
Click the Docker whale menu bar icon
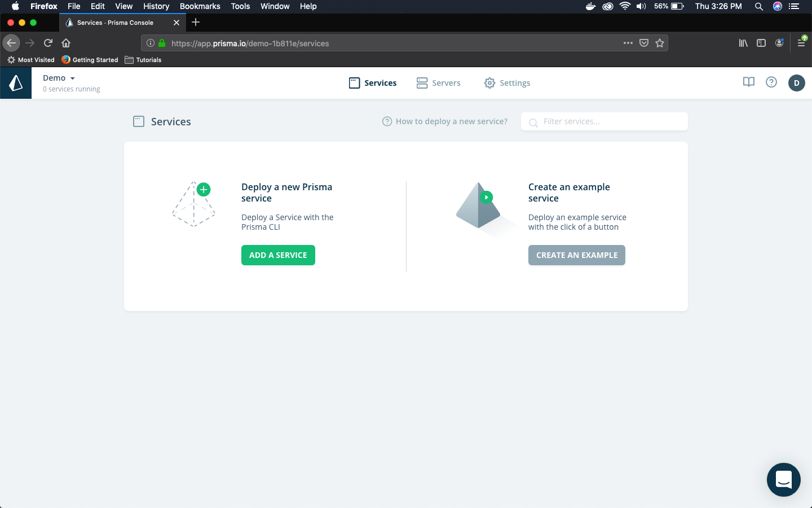coord(591,6)
